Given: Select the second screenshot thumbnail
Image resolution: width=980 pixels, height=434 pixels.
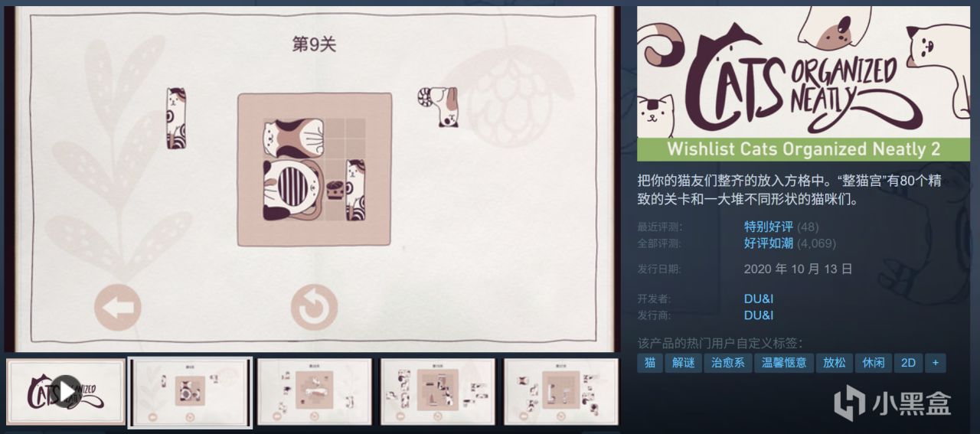Looking at the screenshot, I should [x=190, y=392].
